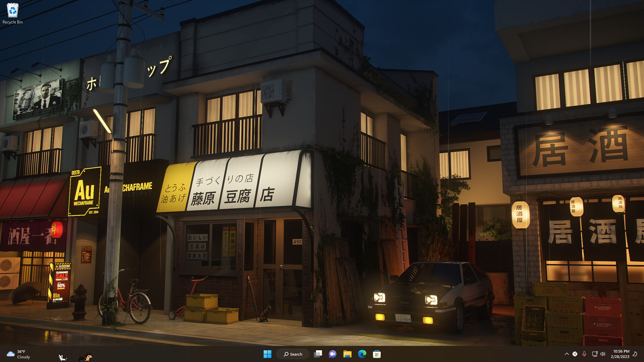Open the 36°F Cloudy weather widget
The width and height of the screenshot is (644, 362).
pyautogui.click(x=18, y=354)
